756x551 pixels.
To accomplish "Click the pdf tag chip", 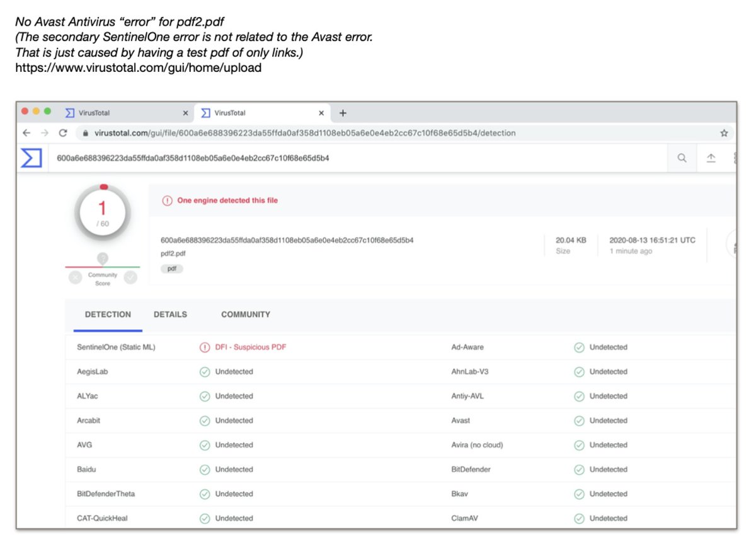I will click(x=171, y=269).
